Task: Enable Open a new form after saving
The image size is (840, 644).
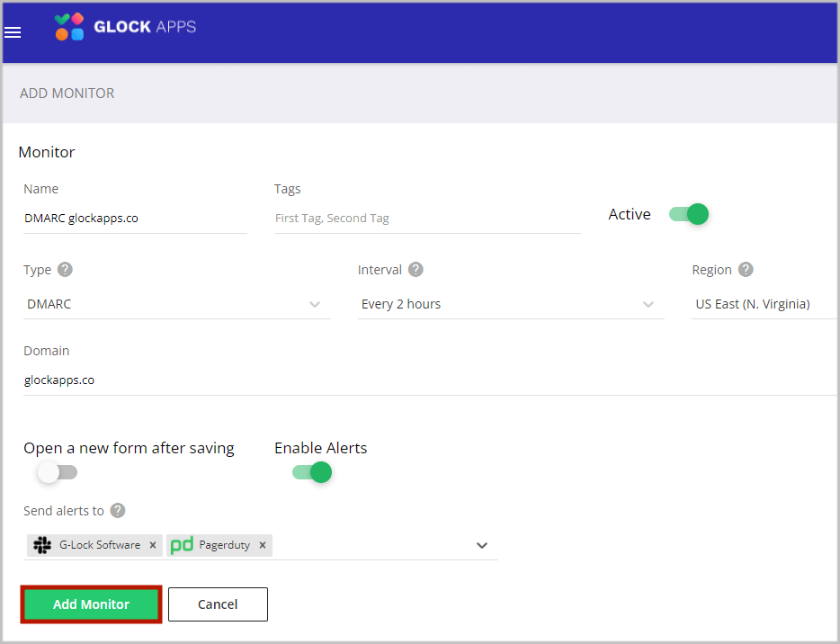Action: 58,472
